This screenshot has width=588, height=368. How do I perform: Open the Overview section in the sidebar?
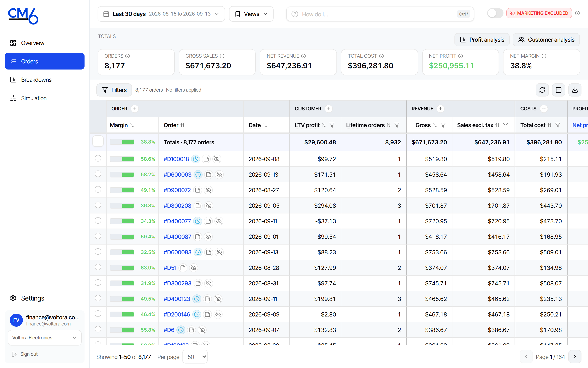pos(45,43)
